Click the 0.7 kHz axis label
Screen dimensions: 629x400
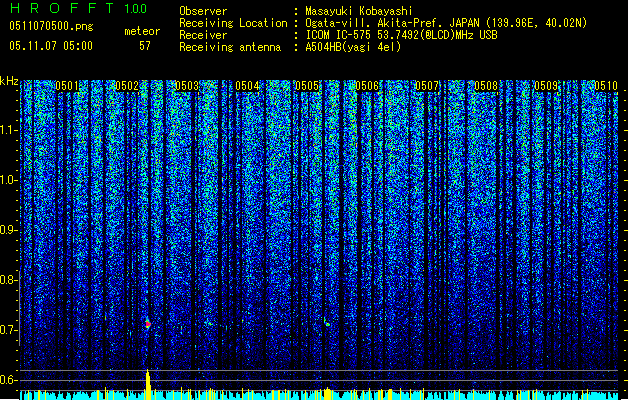point(9,330)
